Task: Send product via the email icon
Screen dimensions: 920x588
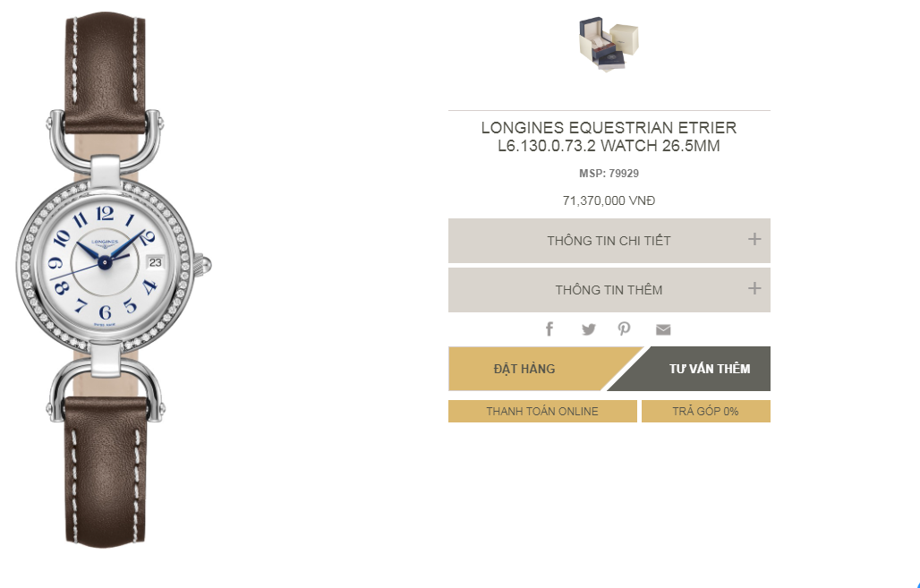Action: pyautogui.click(x=663, y=329)
